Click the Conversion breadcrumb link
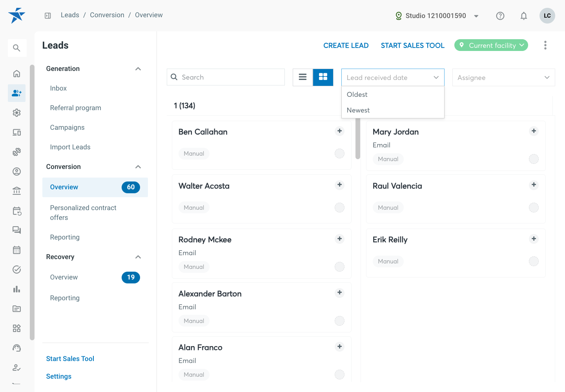Image resolution: width=565 pixels, height=392 pixels. (107, 15)
